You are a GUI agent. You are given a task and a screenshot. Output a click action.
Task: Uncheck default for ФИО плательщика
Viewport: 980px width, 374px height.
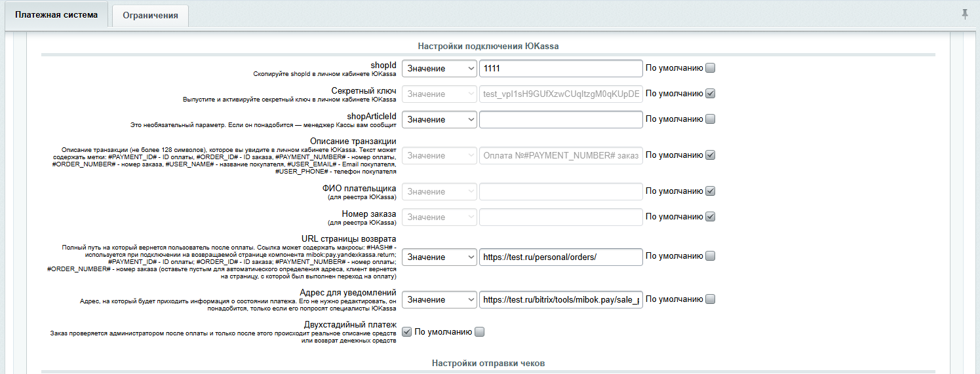pyautogui.click(x=710, y=191)
